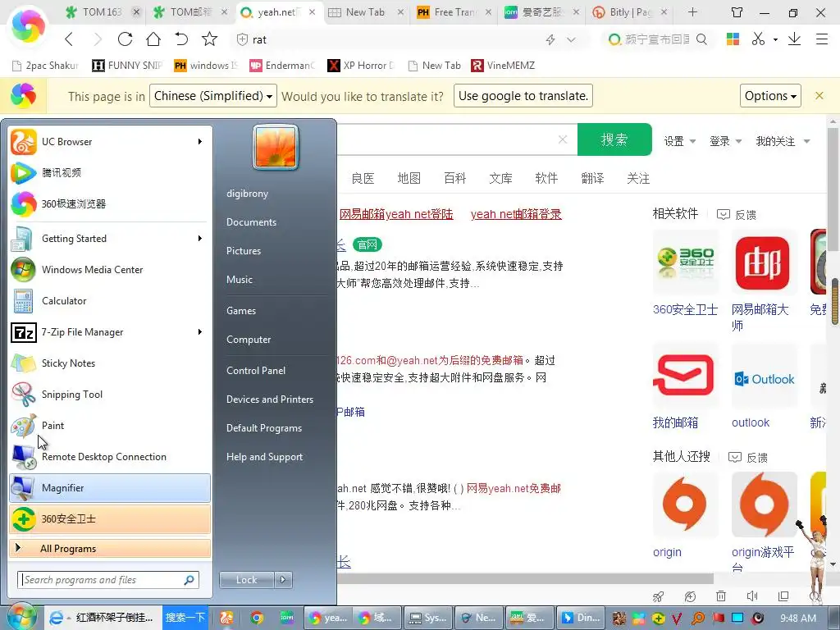Launch 腾讯视频 from Start menu

(110, 173)
